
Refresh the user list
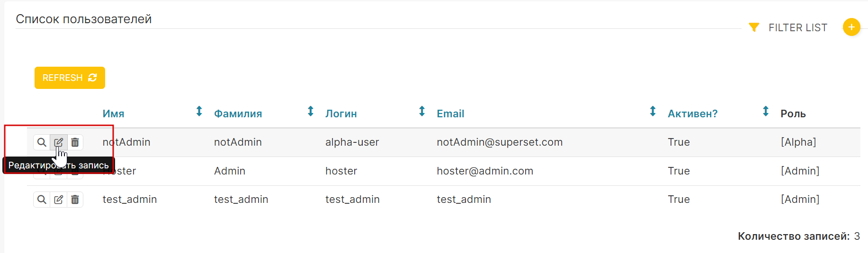click(x=70, y=78)
